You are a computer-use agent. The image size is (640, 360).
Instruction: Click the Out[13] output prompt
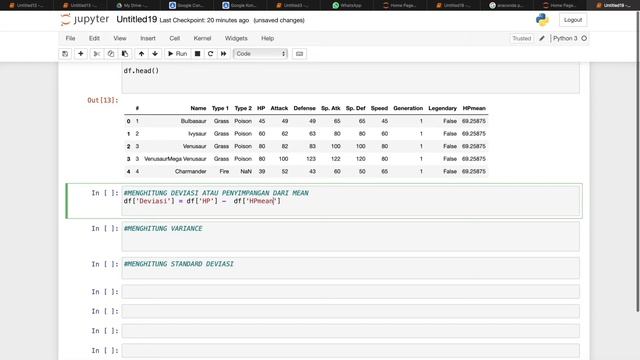coord(102,100)
